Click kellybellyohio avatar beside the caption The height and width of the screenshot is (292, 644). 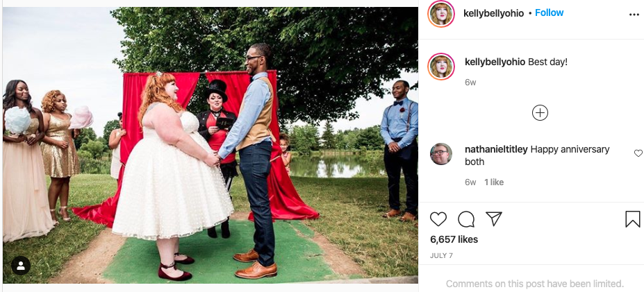coord(440,67)
